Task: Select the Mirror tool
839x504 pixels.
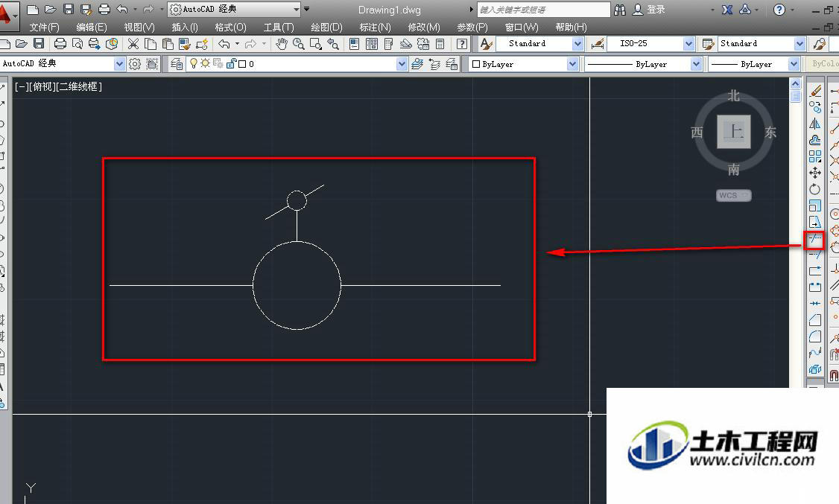Action: (x=815, y=124)
